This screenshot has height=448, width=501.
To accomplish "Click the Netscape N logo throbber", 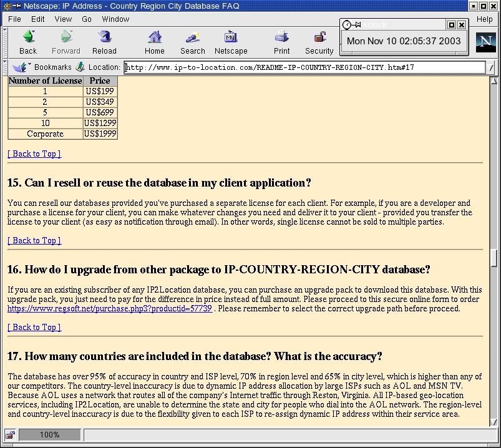I will point(485,42).
